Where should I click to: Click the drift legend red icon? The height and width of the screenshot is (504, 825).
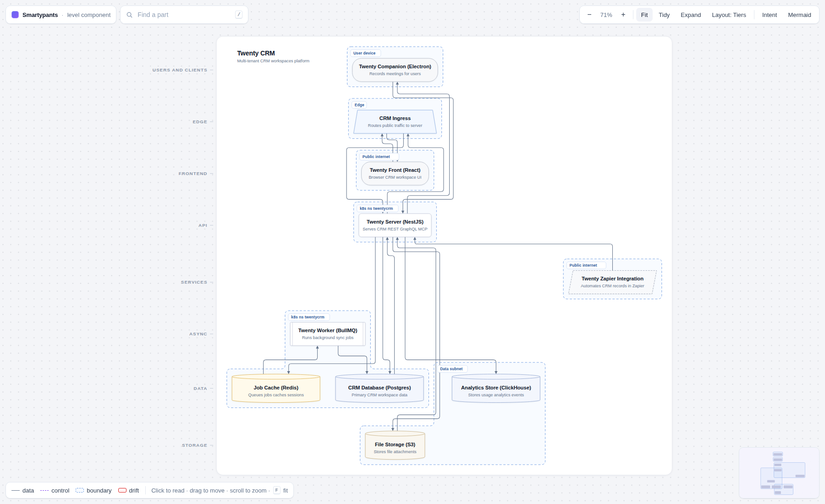click(122, 490)
